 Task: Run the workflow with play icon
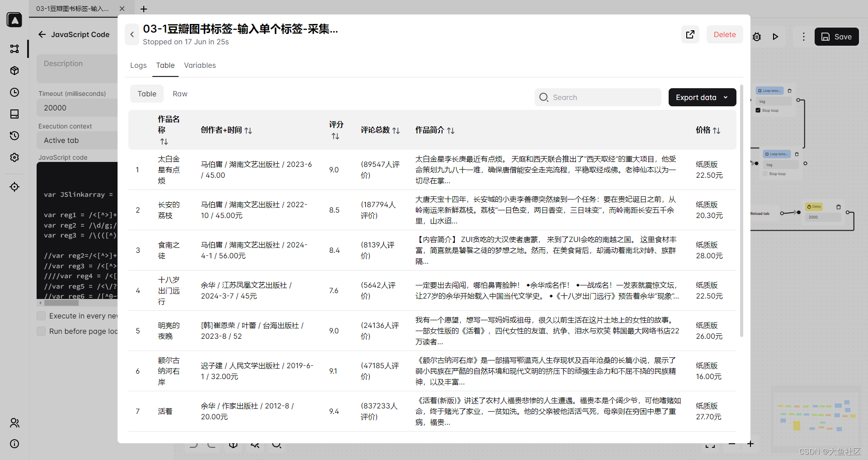776,37
